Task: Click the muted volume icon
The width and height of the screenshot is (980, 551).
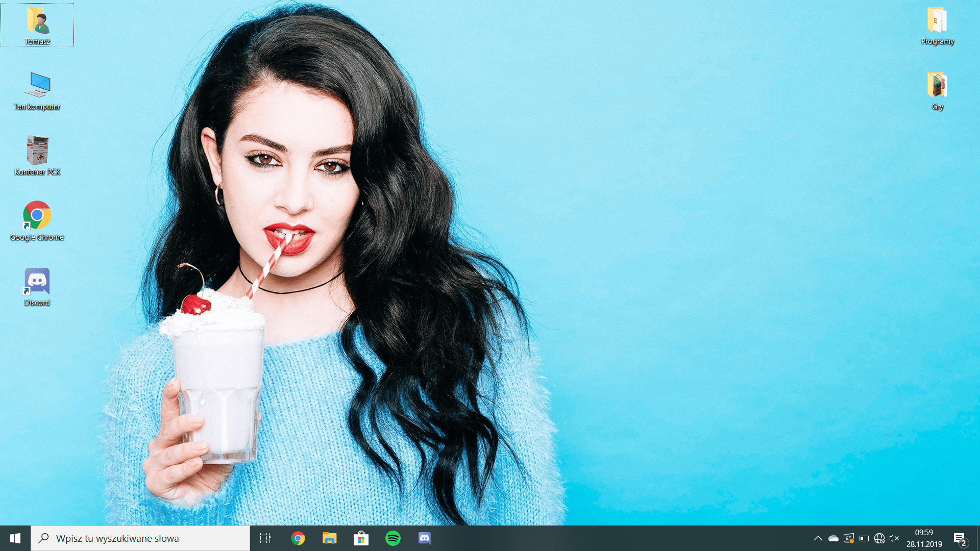Action: pyautogui.click(x=894, y=538)
